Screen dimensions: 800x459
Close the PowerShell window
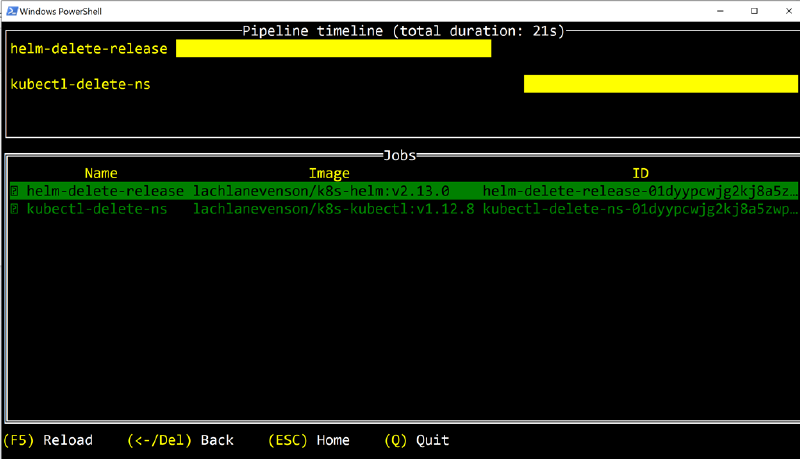pyautogui.click(x=788, y=11)
